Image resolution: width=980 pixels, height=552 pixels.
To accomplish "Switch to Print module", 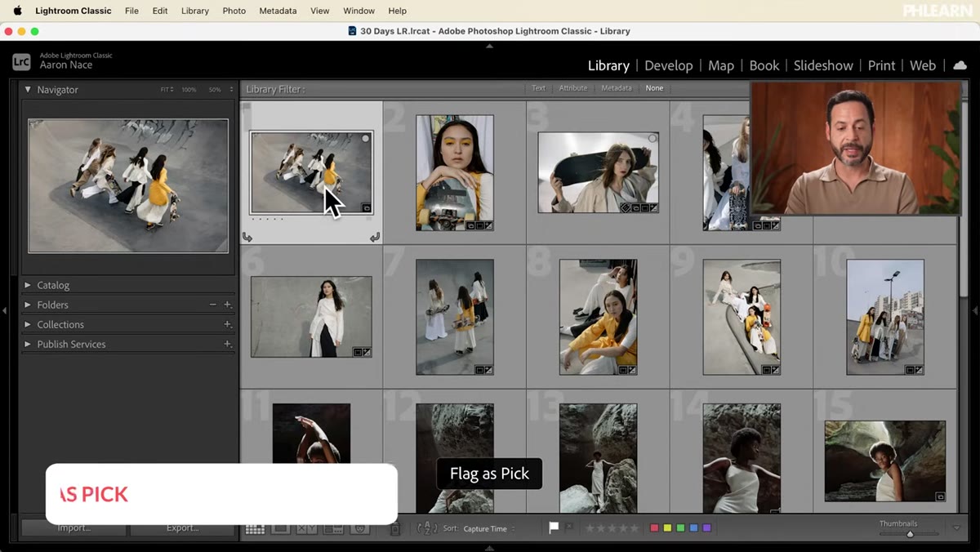I will pos(882,65).
